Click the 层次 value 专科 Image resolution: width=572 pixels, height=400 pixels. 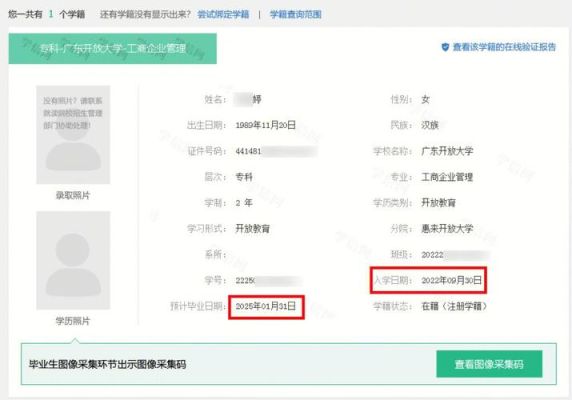pos(244,177)
